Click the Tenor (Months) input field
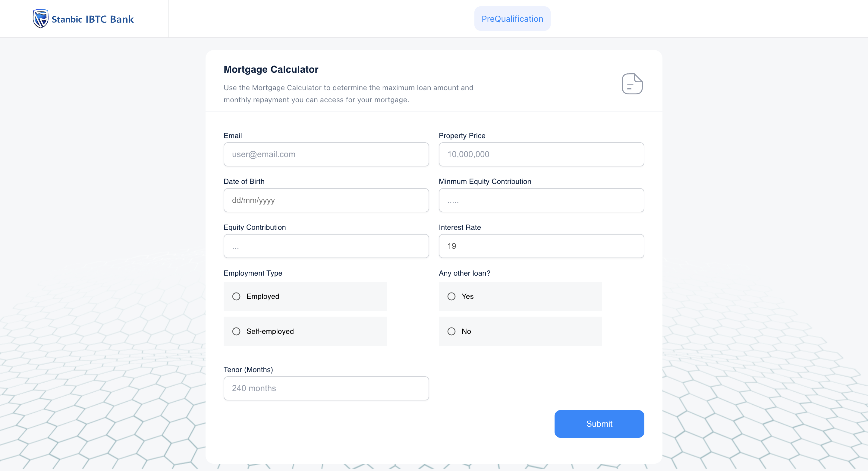Viewport: 868px width, 471px height. (x=326, y=388)
